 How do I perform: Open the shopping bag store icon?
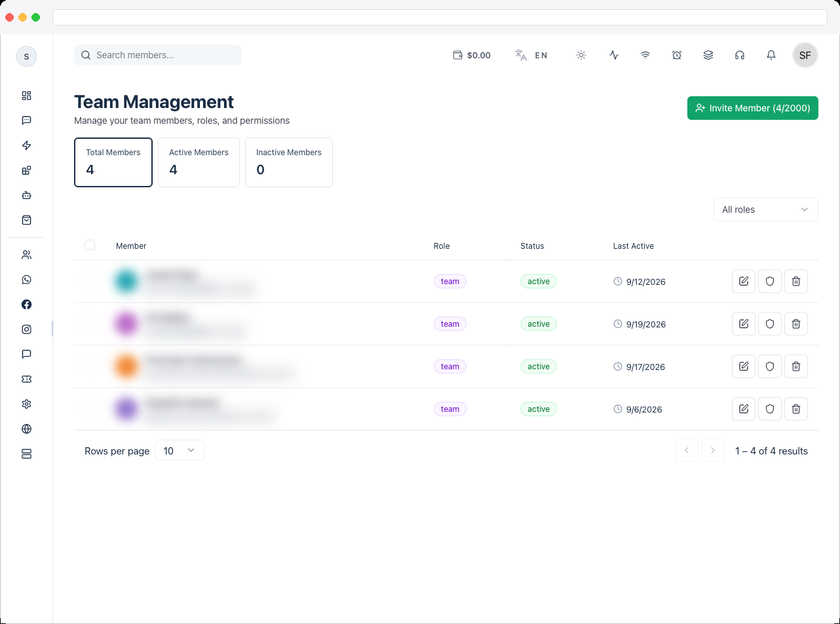coord(26,220)
